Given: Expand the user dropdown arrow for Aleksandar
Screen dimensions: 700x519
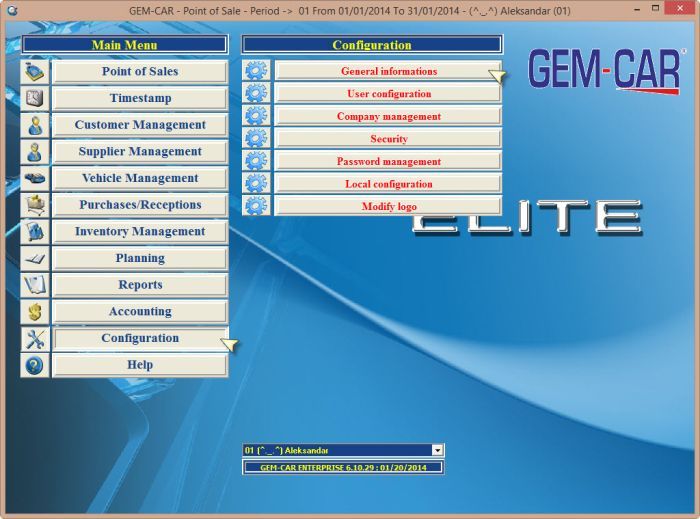Looking at the screenshot, I should tap(438, 450).
